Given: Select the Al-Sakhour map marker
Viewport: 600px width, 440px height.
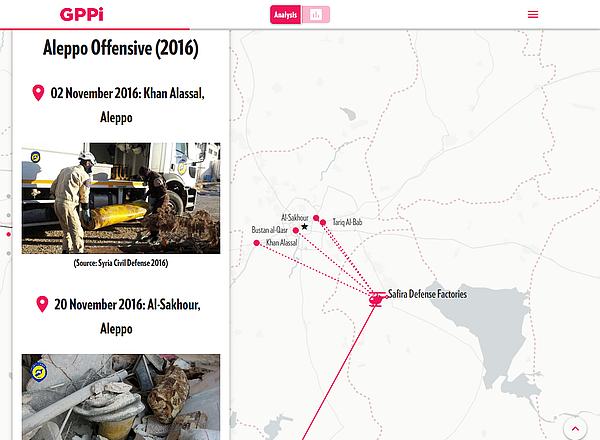Looking at the screenshot, I should coord(316,218).
